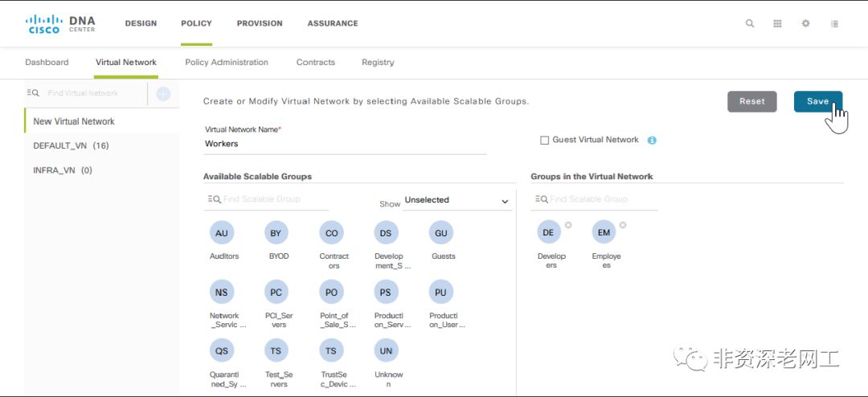
Task: Open the PROVISION menu
Action: tap(260, 23)
